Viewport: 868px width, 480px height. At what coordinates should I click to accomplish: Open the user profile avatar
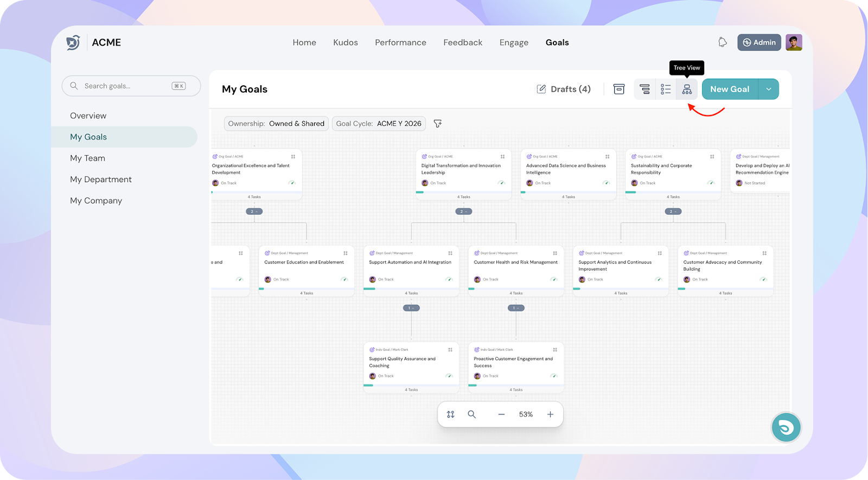(794, 42)
